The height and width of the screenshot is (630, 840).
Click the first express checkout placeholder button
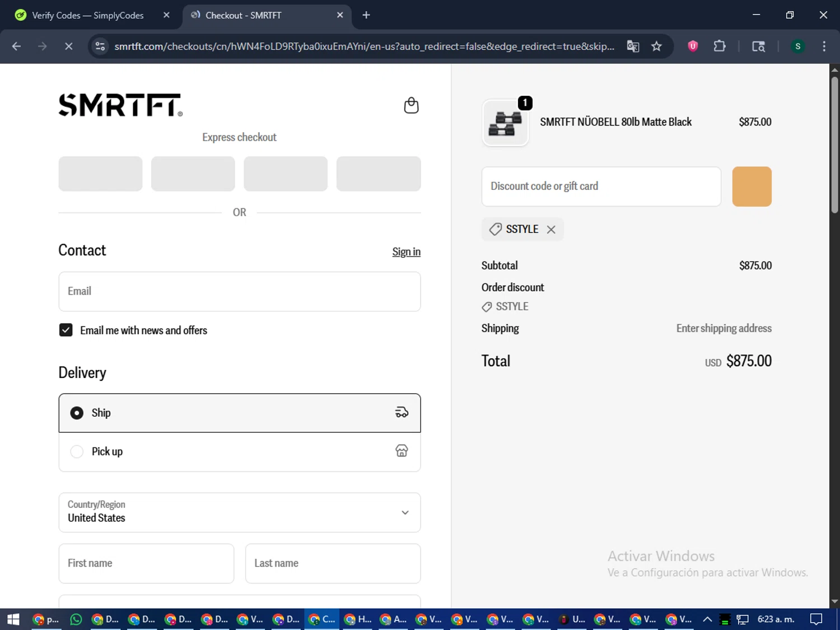[100, 174]
